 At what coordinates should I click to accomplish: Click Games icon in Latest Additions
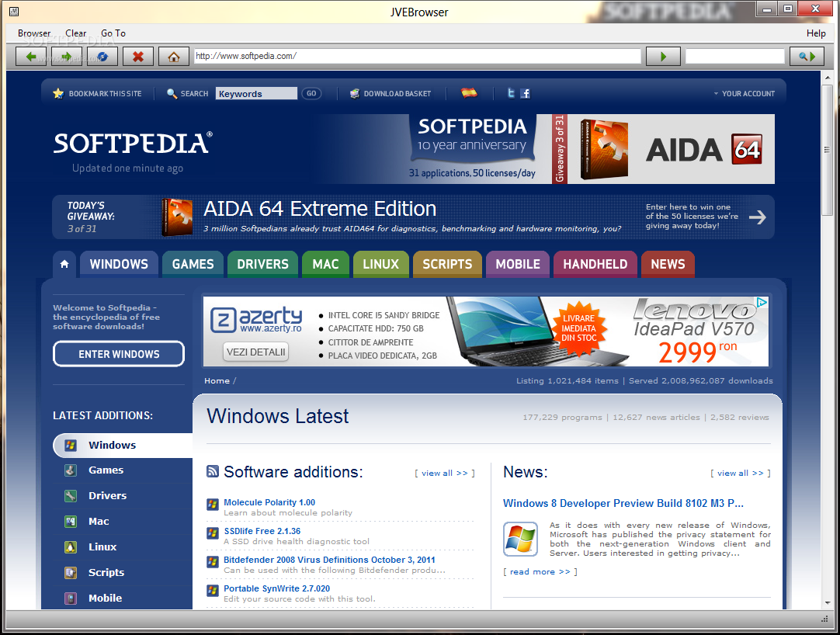click(71, 470)
